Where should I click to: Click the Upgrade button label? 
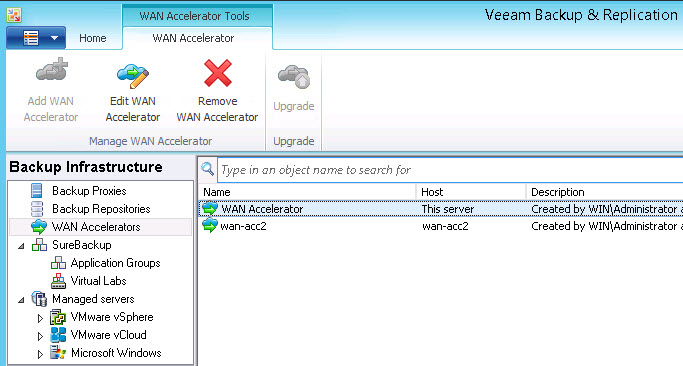coord(294,106)
